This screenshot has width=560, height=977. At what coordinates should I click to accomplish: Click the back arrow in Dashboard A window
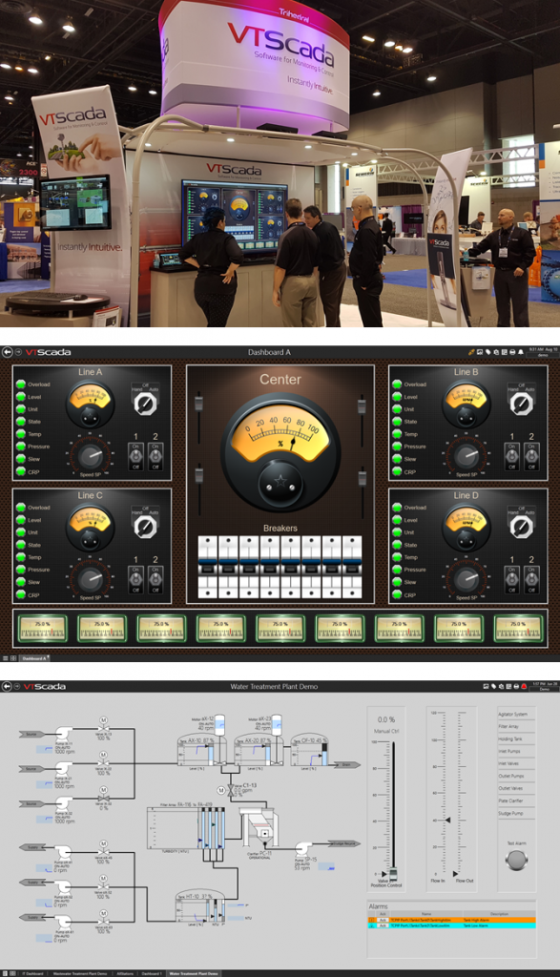(8, 352)
